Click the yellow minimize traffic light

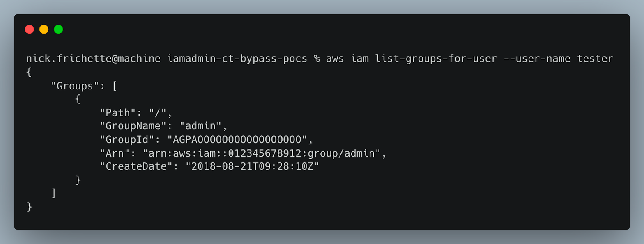[x=44, y=29]
